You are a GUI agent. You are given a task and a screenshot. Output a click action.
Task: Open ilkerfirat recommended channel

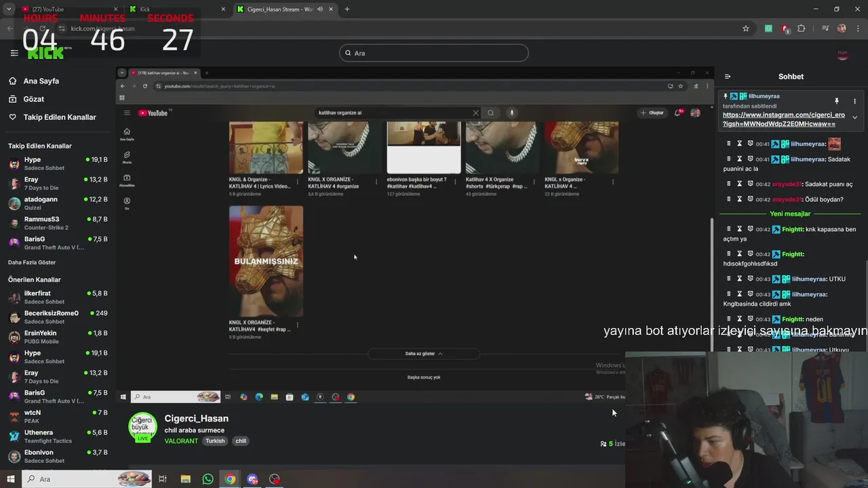[58, 297]
